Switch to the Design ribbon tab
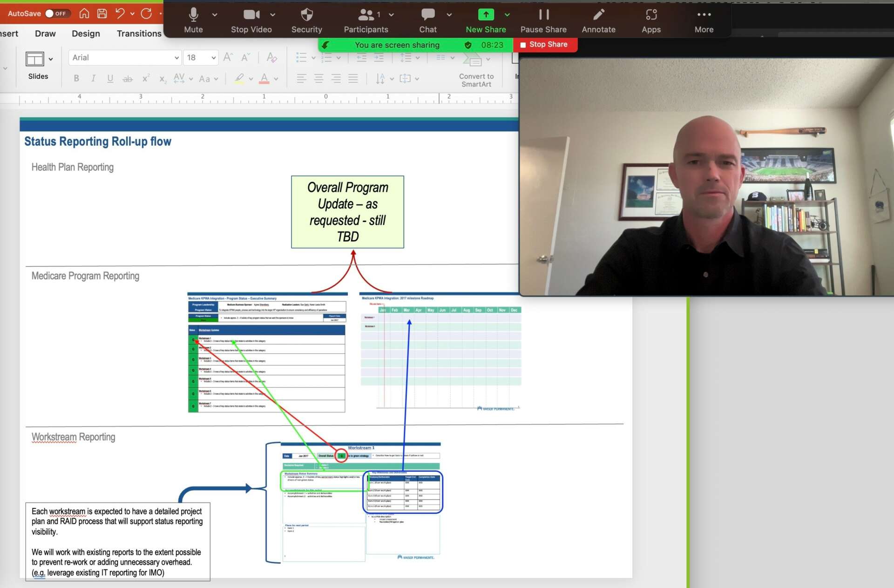The height and width of the screenshot is (588, 894). pos(86,34)
